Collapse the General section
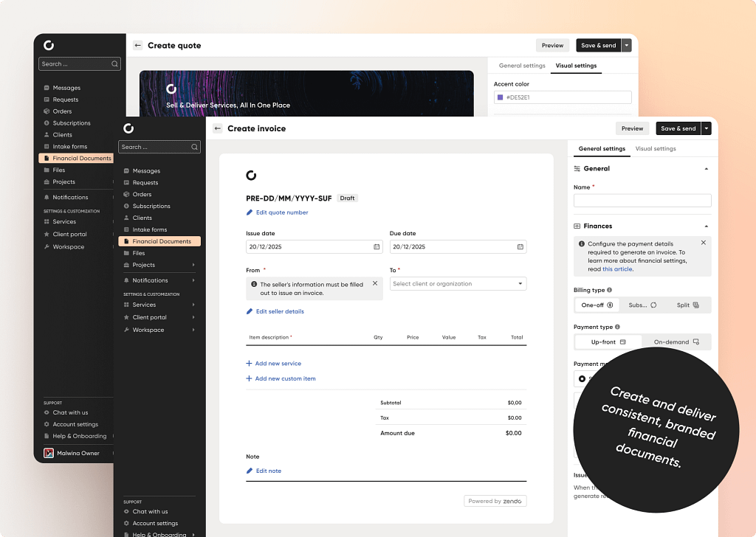Viewport: 756px width, 537px height. click(707, 169)
